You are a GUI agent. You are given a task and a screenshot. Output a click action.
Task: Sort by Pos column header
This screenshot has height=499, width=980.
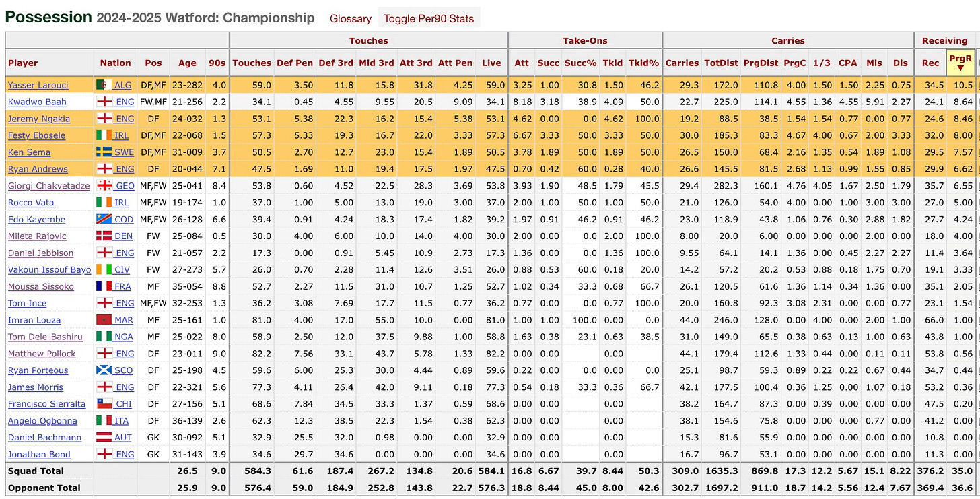(x=153, y=63)
